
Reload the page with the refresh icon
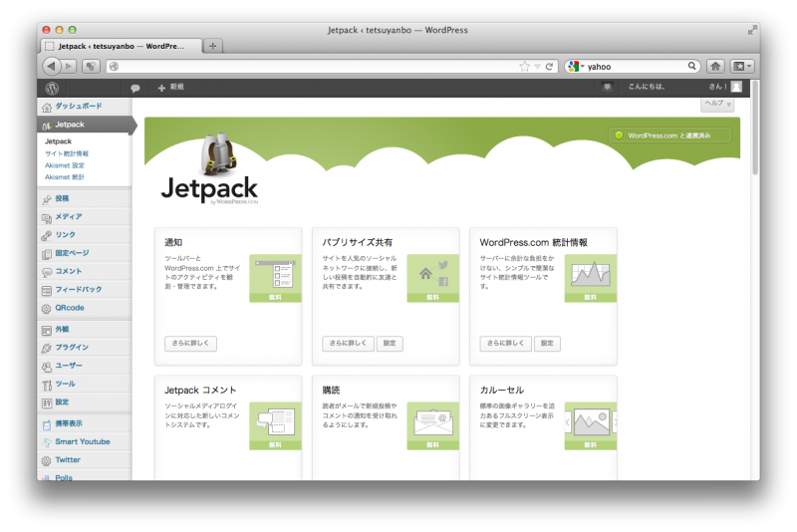(x=549, y=67)
